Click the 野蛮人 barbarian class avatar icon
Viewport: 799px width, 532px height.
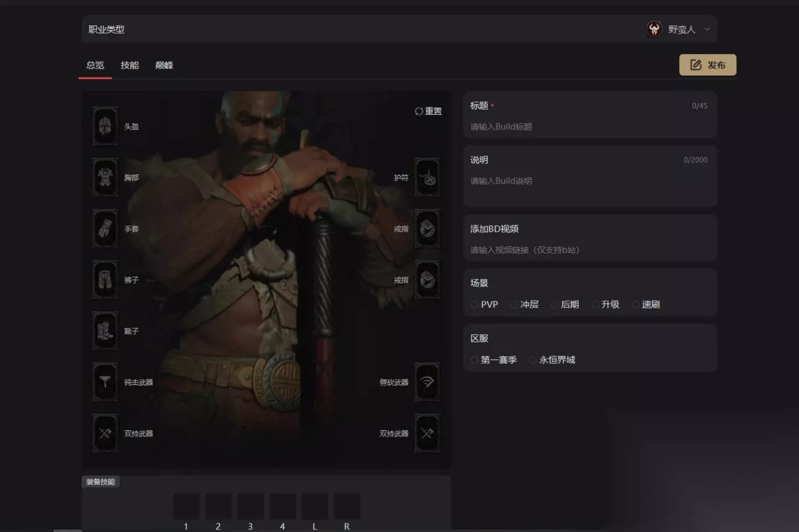click(654, 29)
